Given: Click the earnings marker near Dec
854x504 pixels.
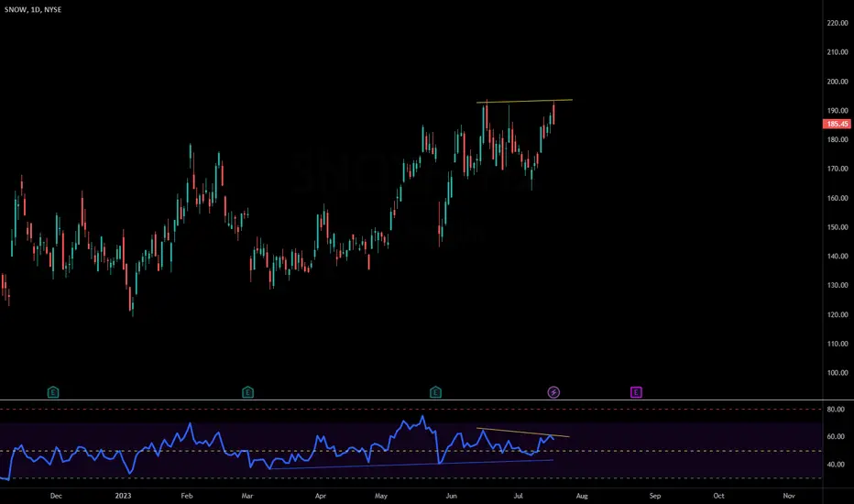Looking at the screenshot, I should click(x=53, y=392).
